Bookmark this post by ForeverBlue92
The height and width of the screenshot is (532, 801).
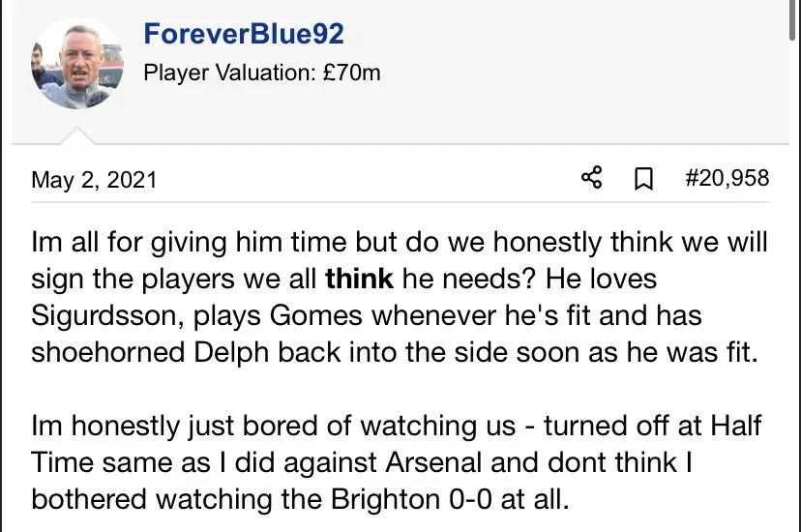point(643,179)
